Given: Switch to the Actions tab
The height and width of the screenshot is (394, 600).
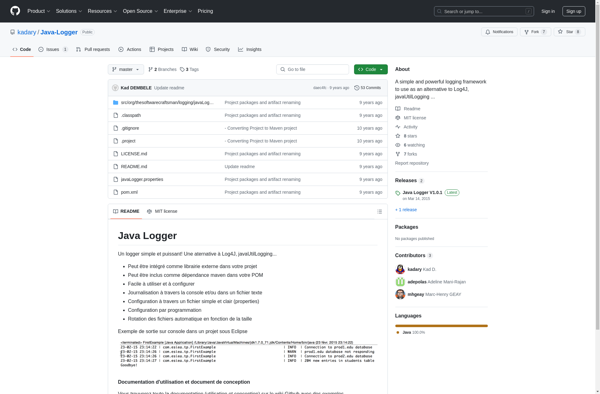Looking at the screenshot, I should click(130, 49).
